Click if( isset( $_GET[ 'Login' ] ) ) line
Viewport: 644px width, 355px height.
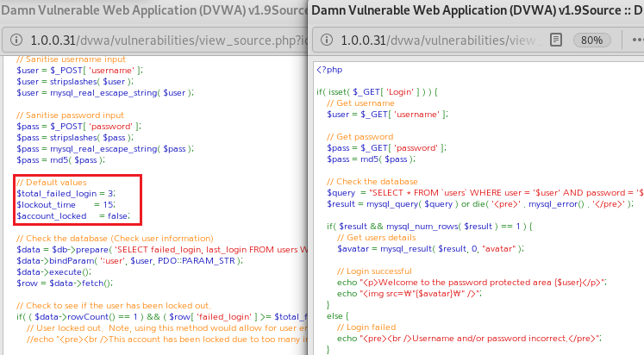377,92
